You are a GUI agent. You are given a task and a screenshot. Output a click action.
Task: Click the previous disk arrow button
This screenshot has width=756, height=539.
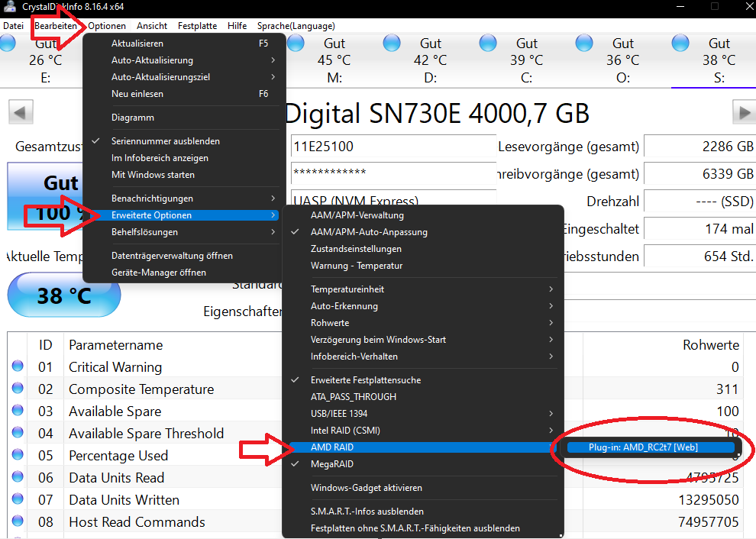click(x=21, y=112)
